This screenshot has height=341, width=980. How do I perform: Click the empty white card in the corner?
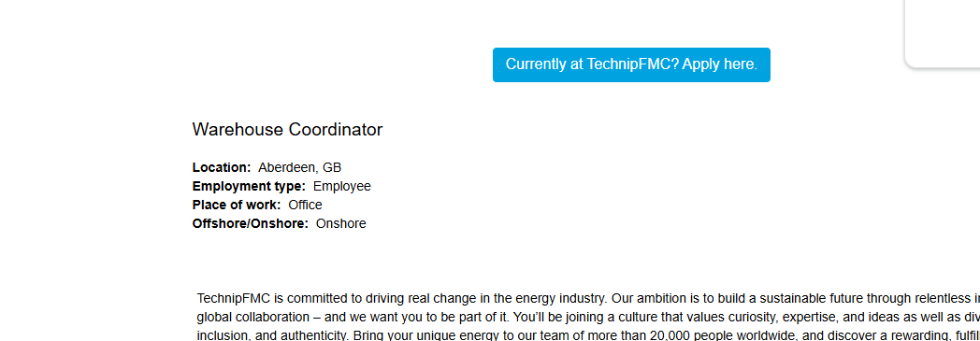click(944, 33)
